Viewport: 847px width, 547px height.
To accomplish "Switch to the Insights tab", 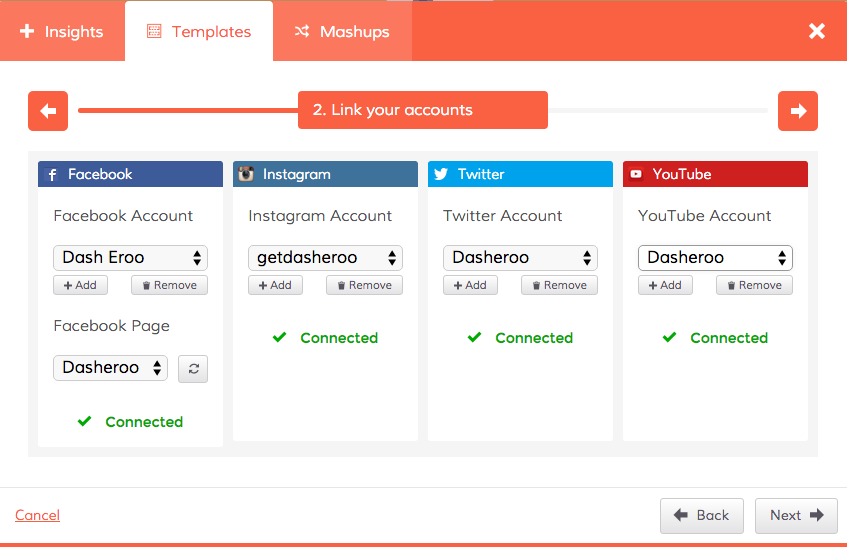I will pos(62,31).
